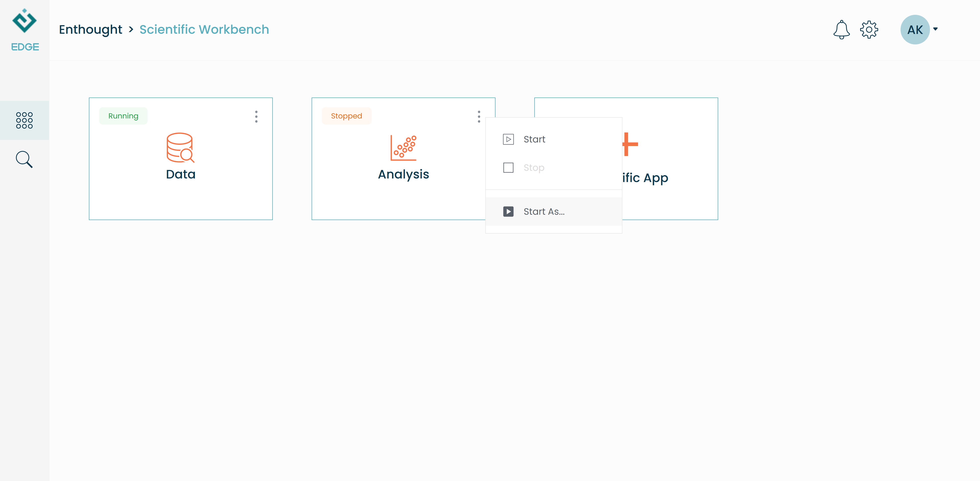
Task: Click the apps grid icon in sidebar
Action: click(25, 120)
